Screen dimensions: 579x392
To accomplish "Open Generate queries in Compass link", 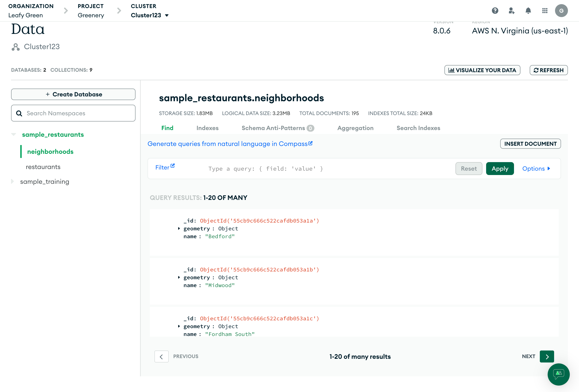I will click(x=230, y=144).
